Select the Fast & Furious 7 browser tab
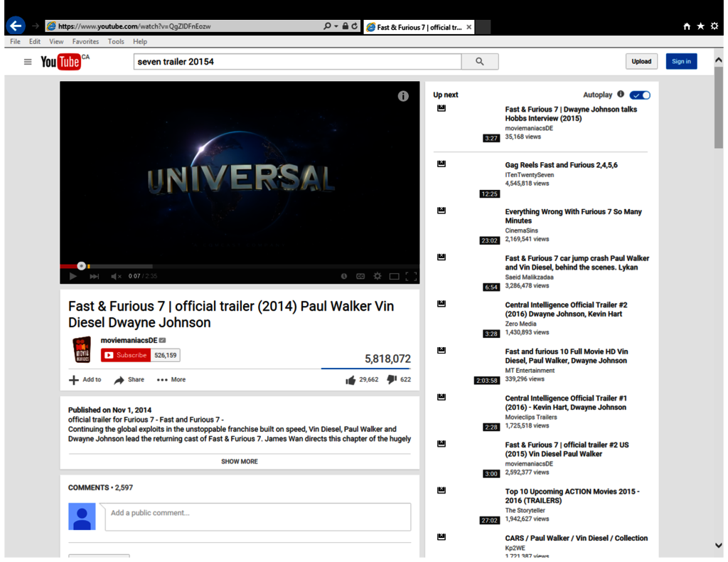 click(x=419, y=27)
